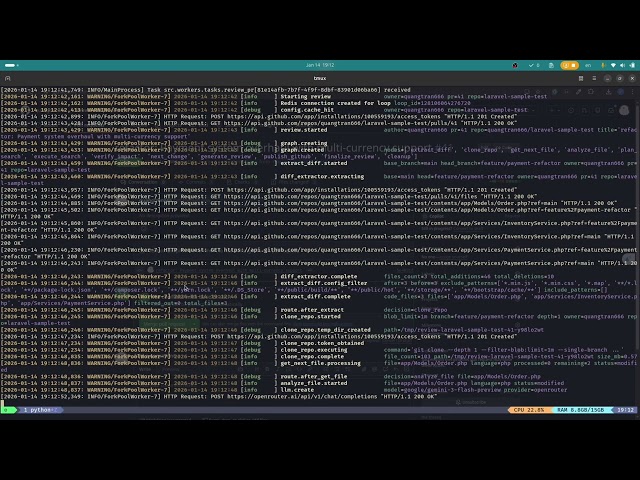Click the new tab button in terminal titlebar
Viewport: 640px width, 480px height.
(x=9, y=77)
